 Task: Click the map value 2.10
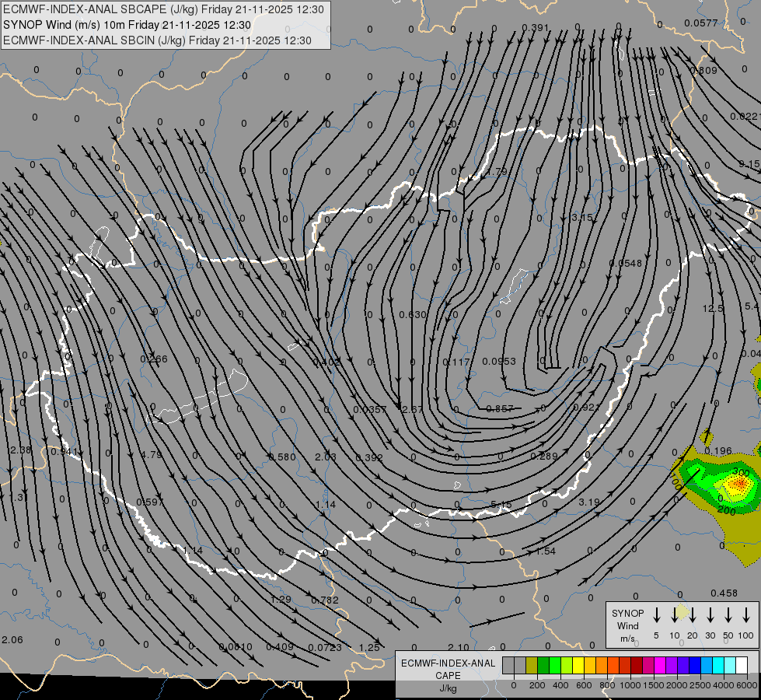click(x=458, y=648)
